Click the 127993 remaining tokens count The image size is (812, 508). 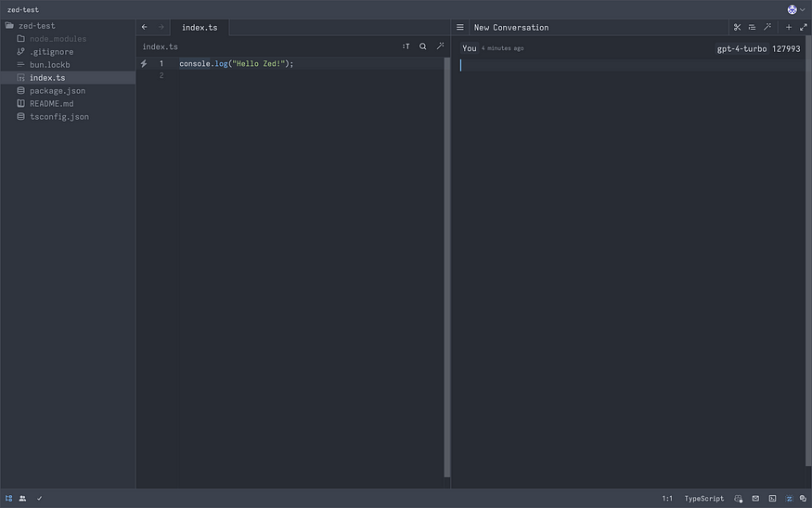(x=786, y=48)
